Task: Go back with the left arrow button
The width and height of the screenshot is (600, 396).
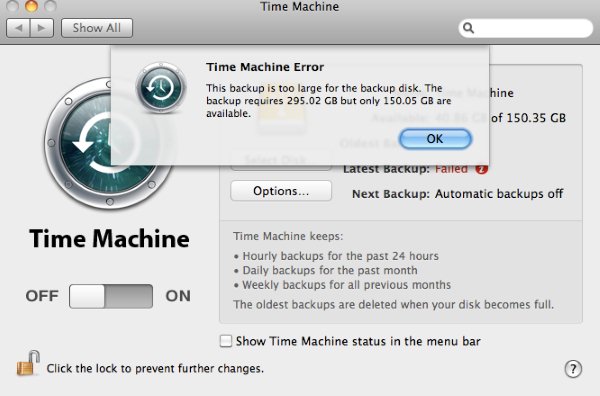Action: (x=18, y=28)
